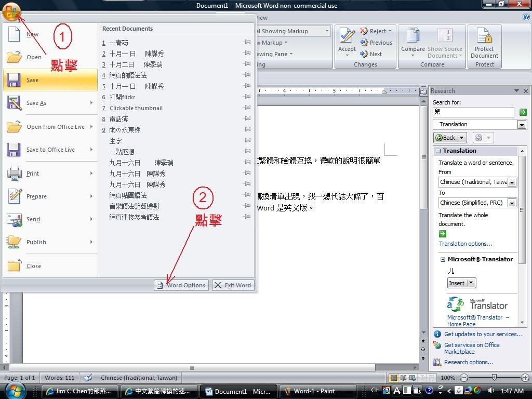Click the Zoom Out minus button

coord(464,378)
